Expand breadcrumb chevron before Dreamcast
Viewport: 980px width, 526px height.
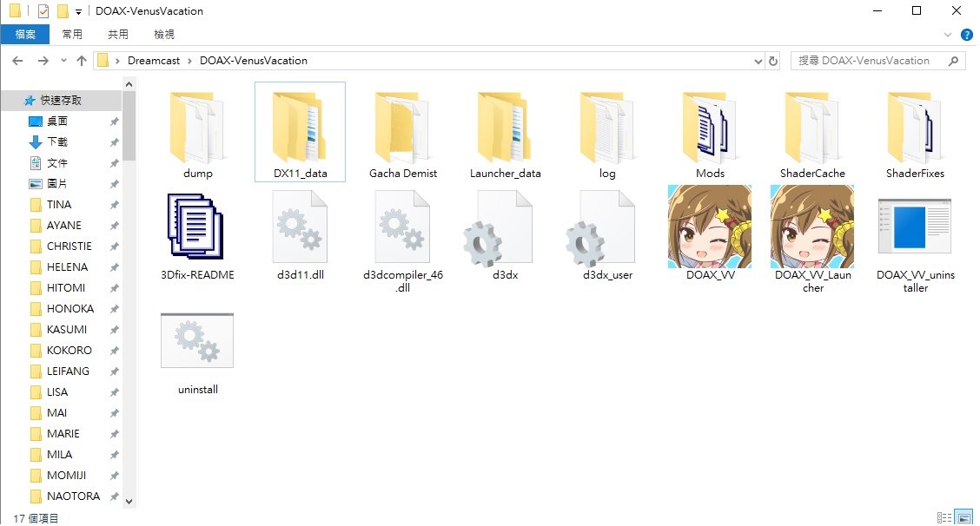point(117,61)
